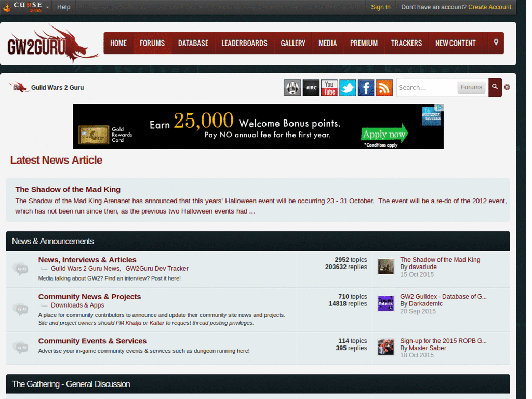Click the 2952 topics count
The image size is (532, 399).
pos(351,260)
